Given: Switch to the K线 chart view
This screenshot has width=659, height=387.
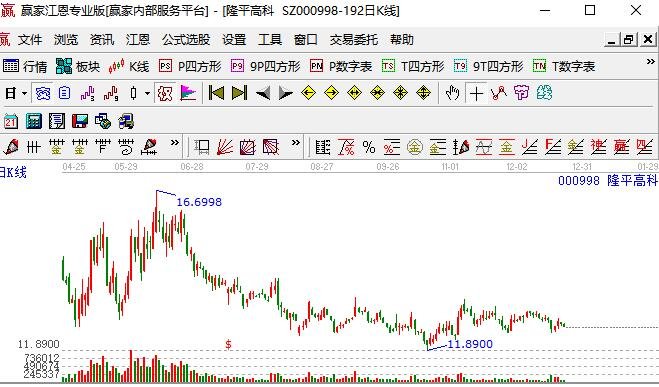Looking at the screenshot, I should tap(129, 66).
